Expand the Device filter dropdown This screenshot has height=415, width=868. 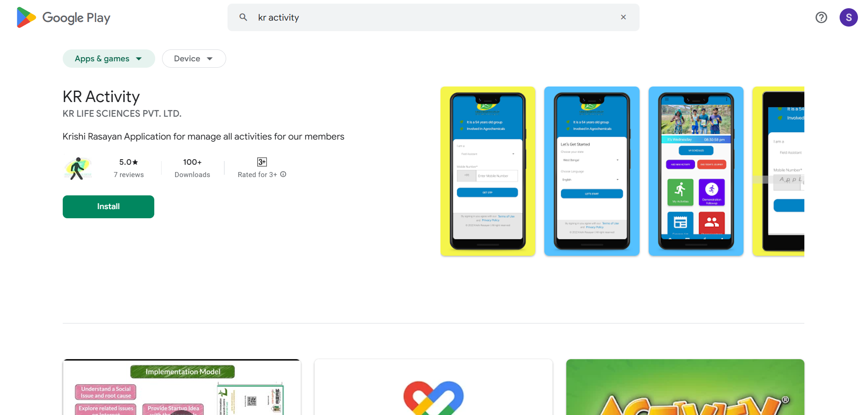[194, 59]
